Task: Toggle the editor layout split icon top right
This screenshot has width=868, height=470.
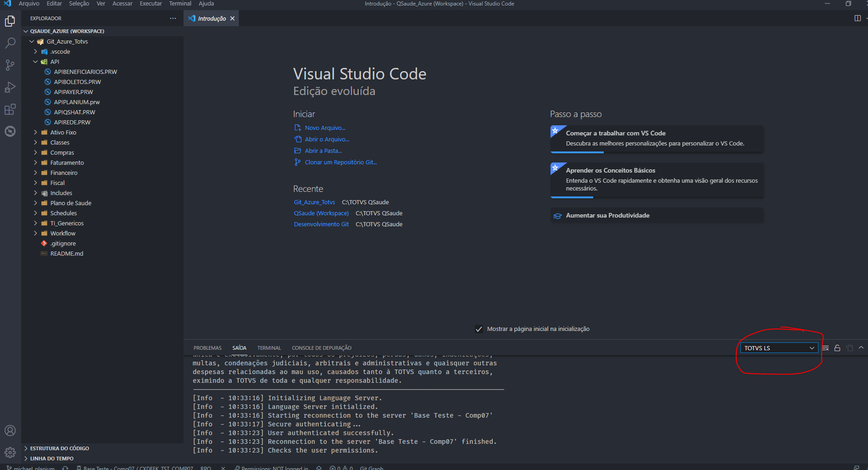Action: 857,18
